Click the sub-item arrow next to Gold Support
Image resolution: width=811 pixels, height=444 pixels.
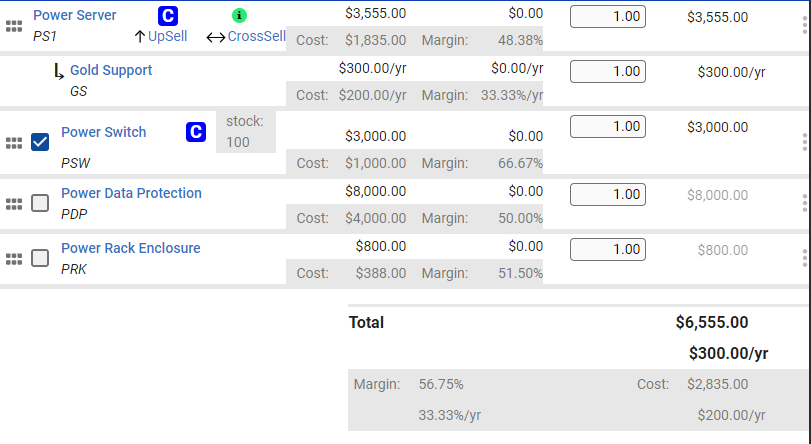click(x=58, y=72)
